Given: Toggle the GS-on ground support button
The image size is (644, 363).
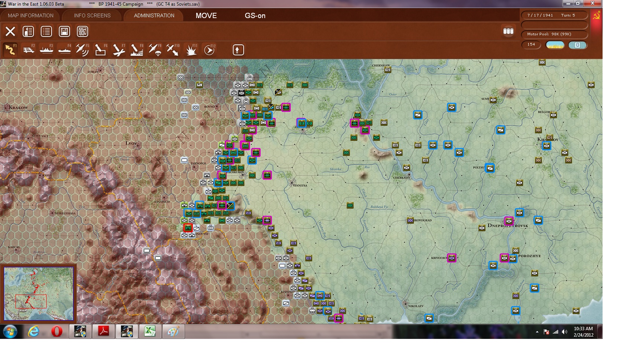Looking at the screenshot, I should [255, 15].
